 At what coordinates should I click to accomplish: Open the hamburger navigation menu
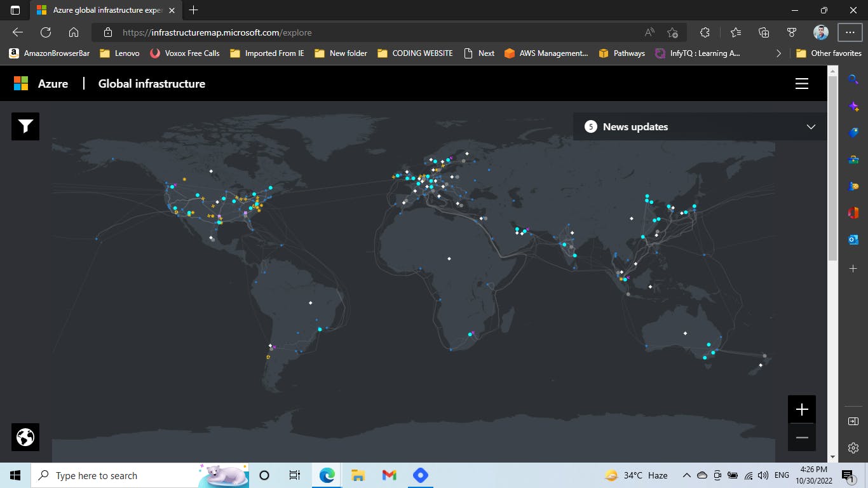point(802,84)
